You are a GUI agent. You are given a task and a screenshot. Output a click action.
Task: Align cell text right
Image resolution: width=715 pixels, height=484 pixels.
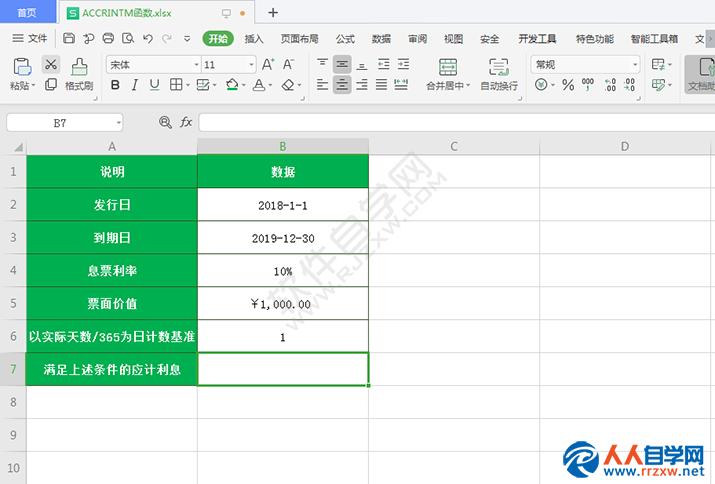(x=362, y=84)
